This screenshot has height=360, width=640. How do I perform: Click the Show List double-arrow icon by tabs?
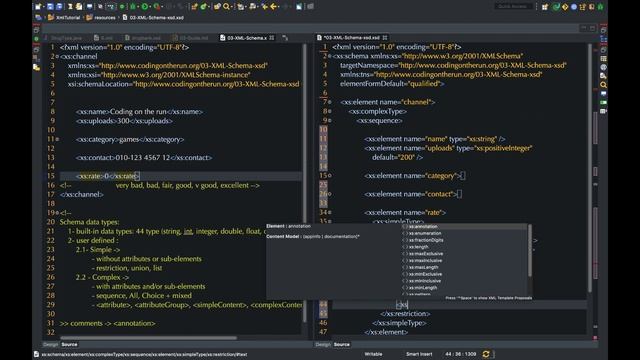(x=285, y=38)
